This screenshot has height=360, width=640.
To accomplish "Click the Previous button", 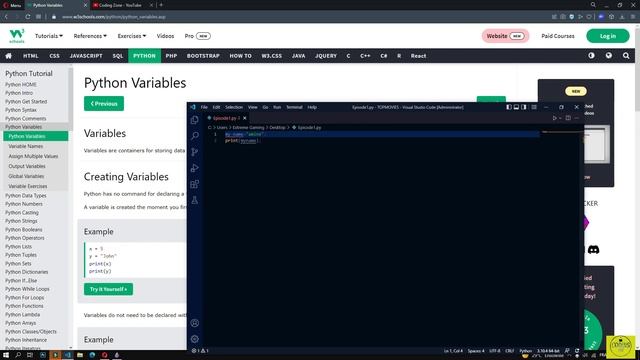I will 104,104.
